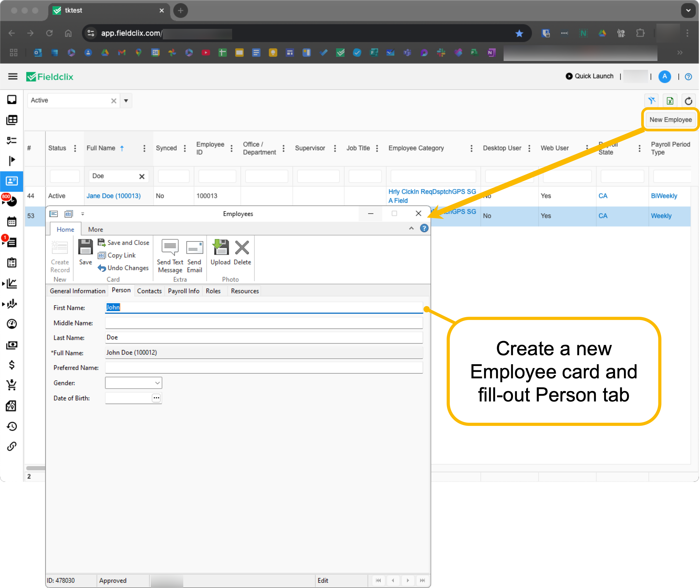This screenshot has height=588, width=700.
Task: Click the Send Email icon
Action: (x=194, y=255)
